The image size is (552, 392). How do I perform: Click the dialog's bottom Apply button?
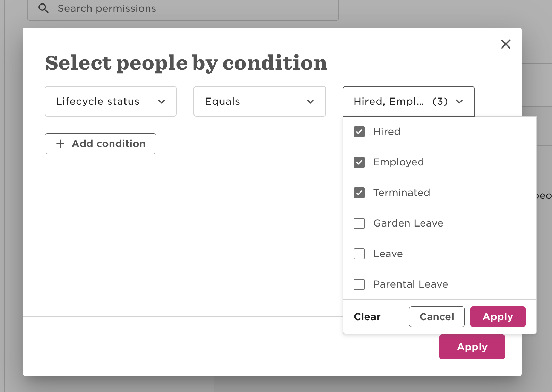pos(472,347)
